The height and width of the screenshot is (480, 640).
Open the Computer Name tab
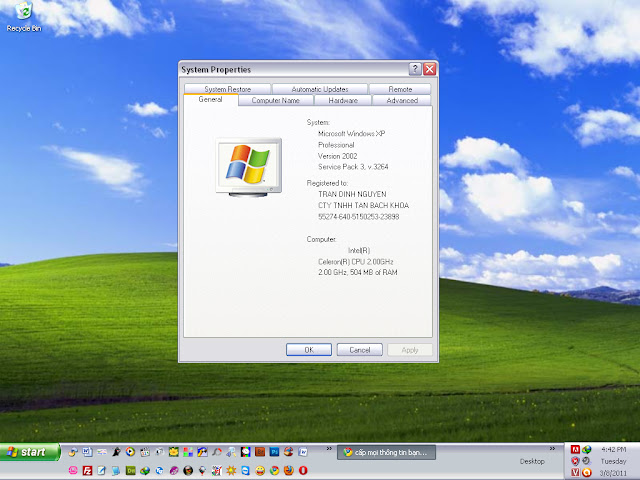[x=276, y=100]
